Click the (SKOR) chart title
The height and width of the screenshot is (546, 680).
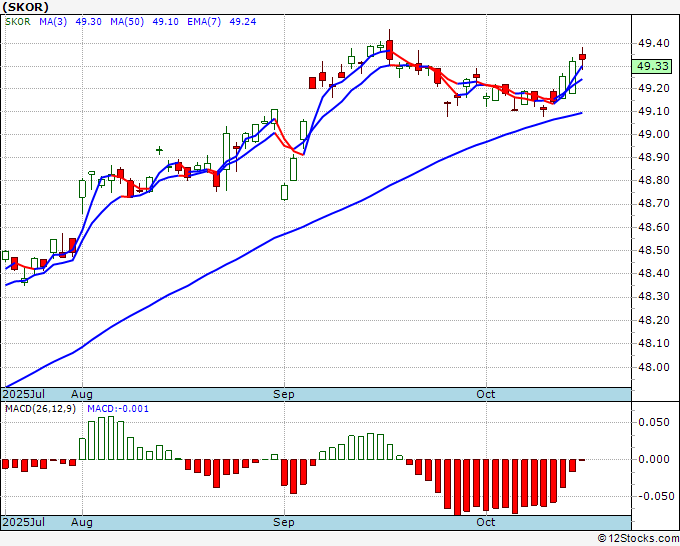coord(25,7)
